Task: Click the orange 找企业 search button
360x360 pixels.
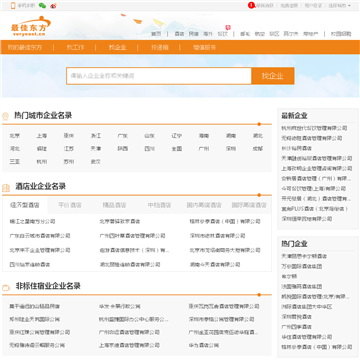Action: coord(273,76)
